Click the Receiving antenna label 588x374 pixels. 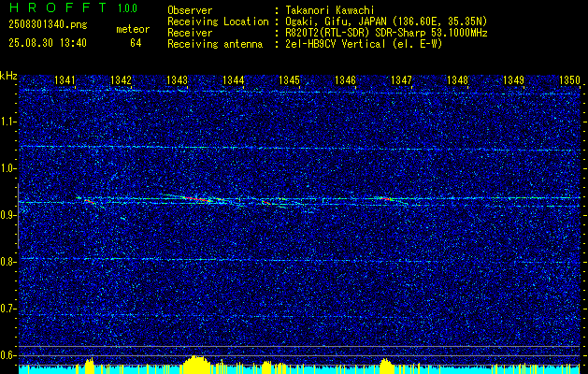tap(215, 44)
